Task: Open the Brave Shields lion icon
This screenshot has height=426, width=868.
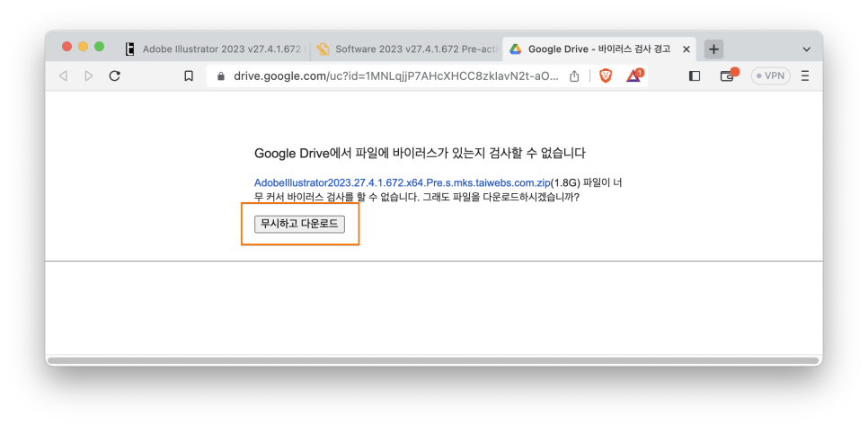Action: click(606, 75)
